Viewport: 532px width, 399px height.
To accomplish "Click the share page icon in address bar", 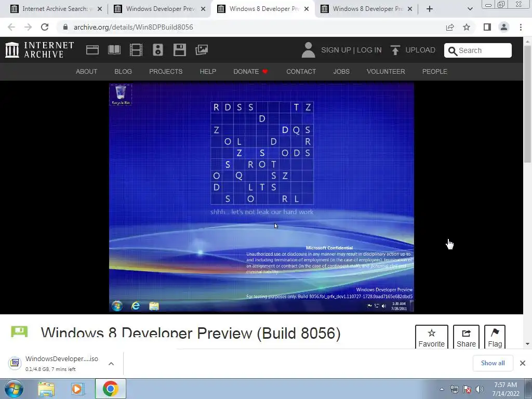I will pos(450,27).
